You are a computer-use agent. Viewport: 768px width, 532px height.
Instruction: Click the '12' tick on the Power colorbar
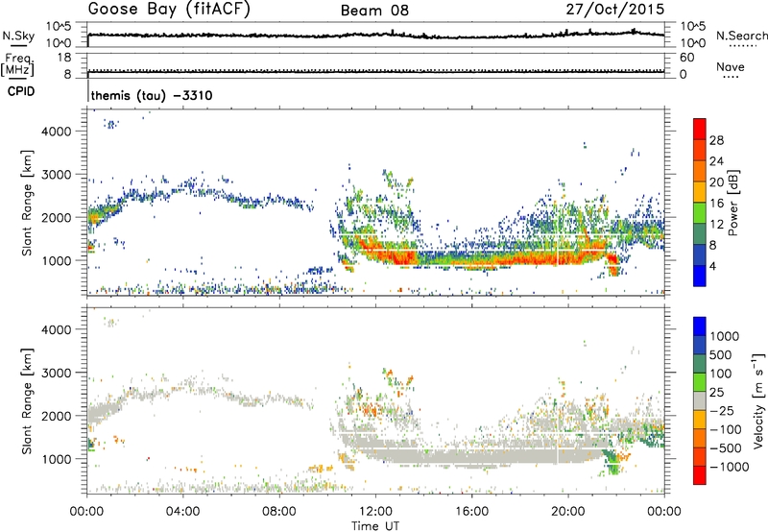click(716, 225)
